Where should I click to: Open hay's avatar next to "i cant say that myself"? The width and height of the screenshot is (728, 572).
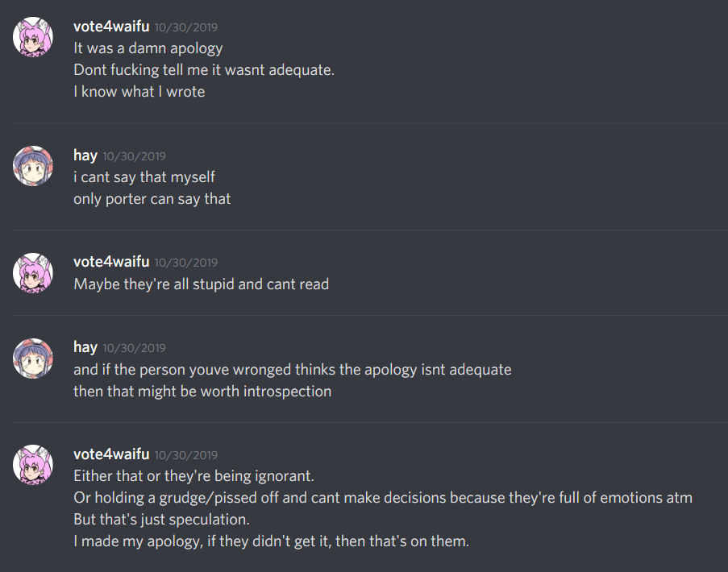[x=33, y=166]
